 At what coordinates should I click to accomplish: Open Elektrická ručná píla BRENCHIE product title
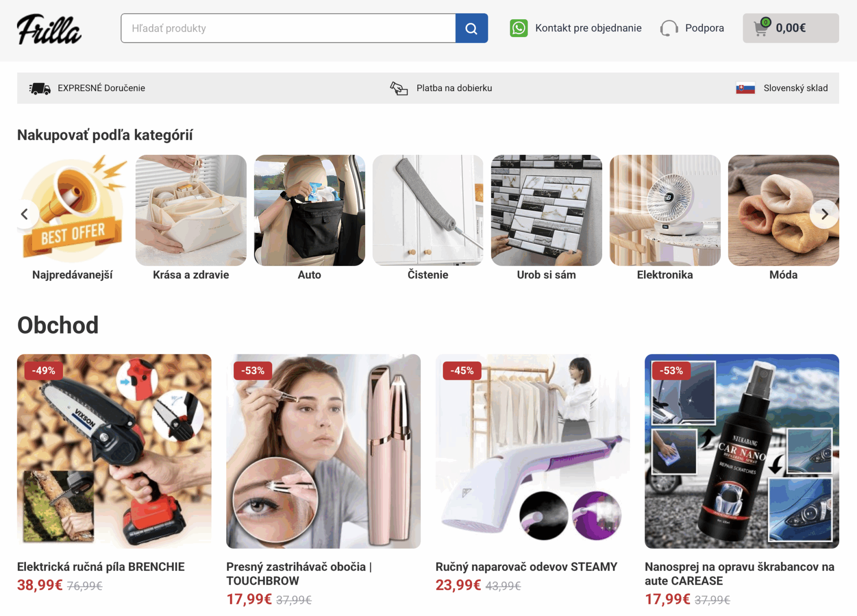pos(101,567)
